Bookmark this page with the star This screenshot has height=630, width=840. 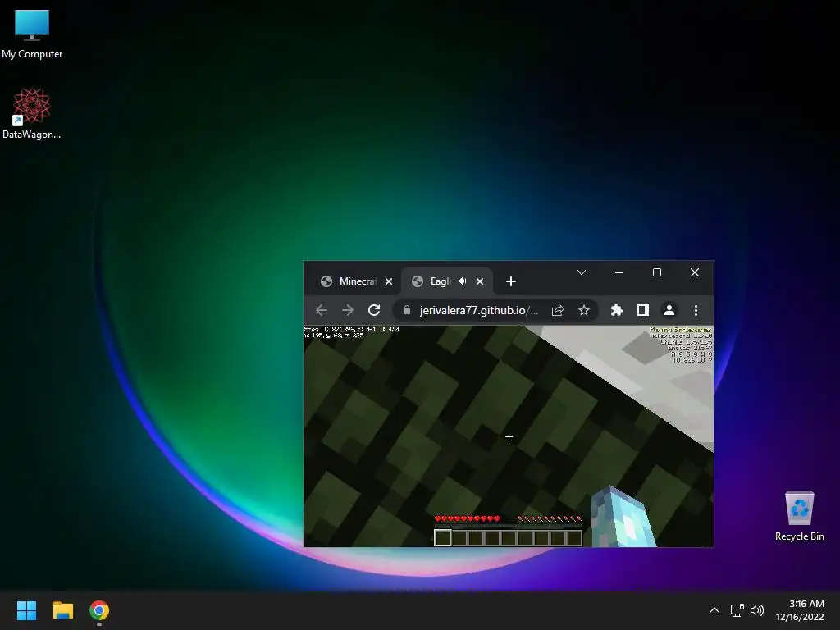click(584, 310)
